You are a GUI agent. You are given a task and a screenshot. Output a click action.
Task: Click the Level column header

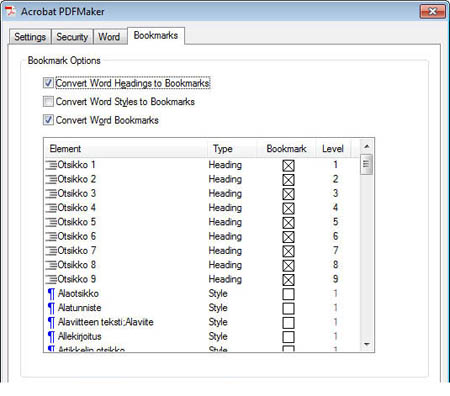333,149
